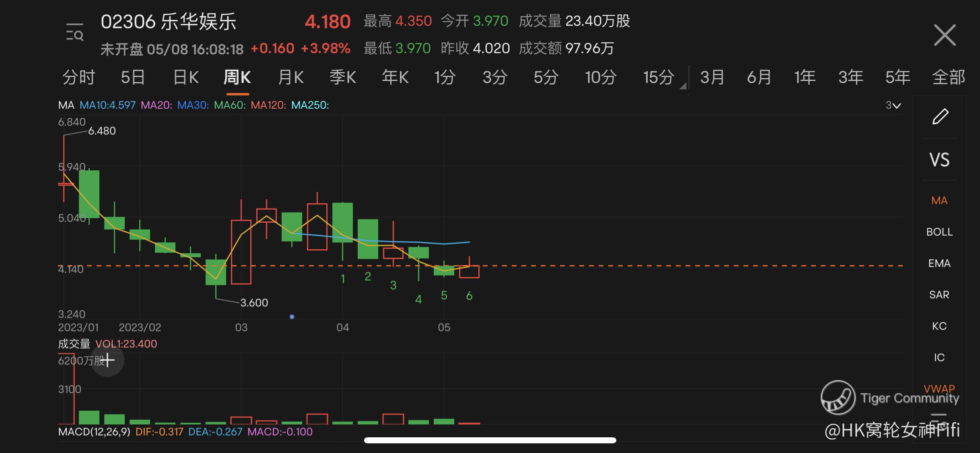Close the landscape chart view
Screen dimensions: 980x453
point(944,35)
